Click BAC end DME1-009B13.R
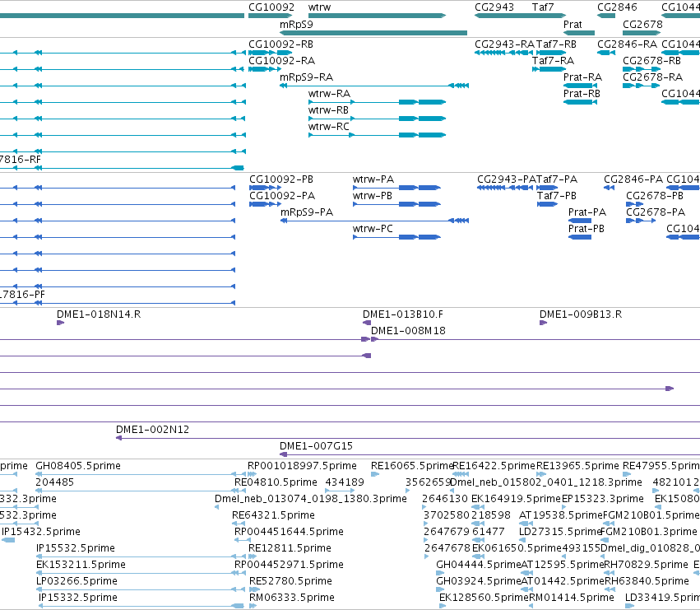This screenshot has height=610, width=700. click(581, 314)
